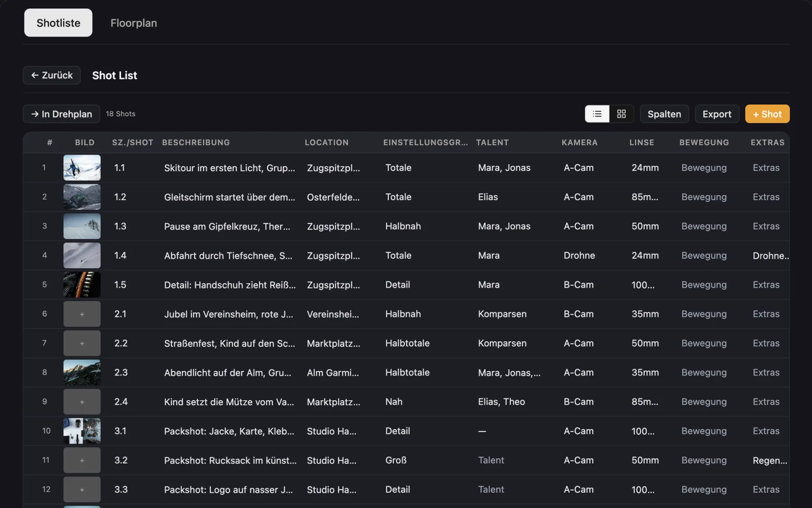Viewport: 812px width, 508px height.
Task: Add a new shot with + Shot
Action: pos(767,114)
